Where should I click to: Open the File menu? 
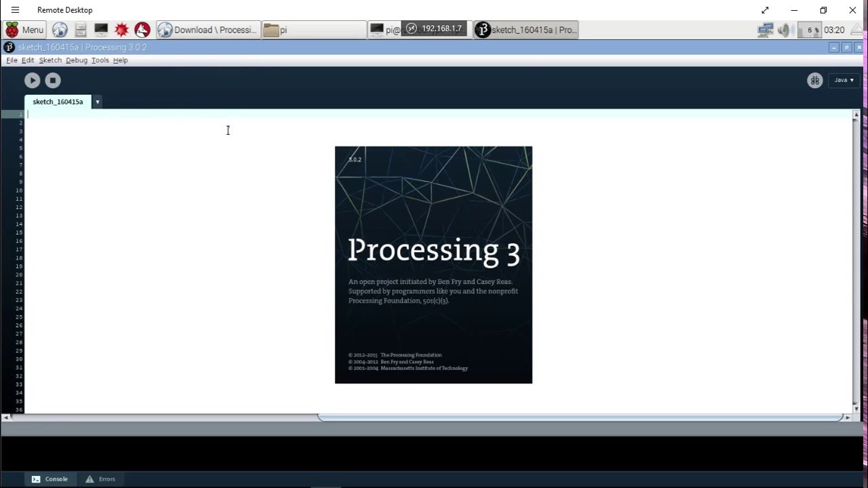click(12, 60)
